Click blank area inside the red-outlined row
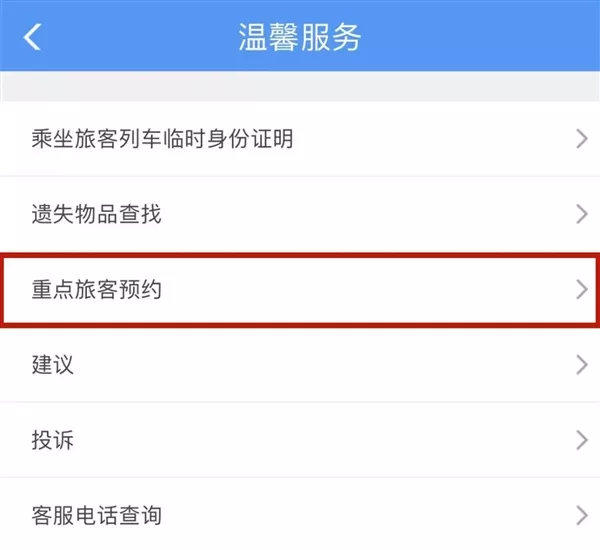This screenshot has width=600, height=550. click(367, 289)
